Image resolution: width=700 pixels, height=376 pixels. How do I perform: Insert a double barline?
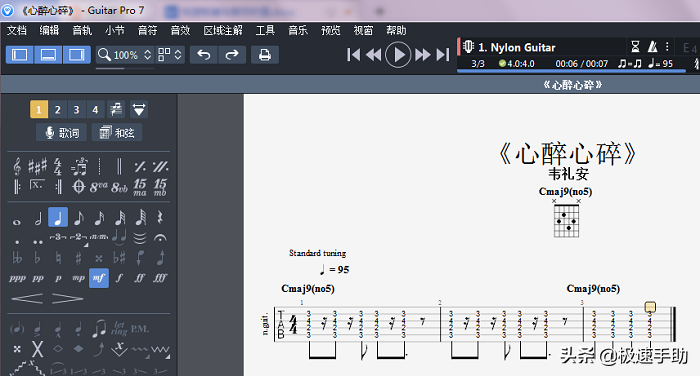pyautogui.click(x=119, y=167)
